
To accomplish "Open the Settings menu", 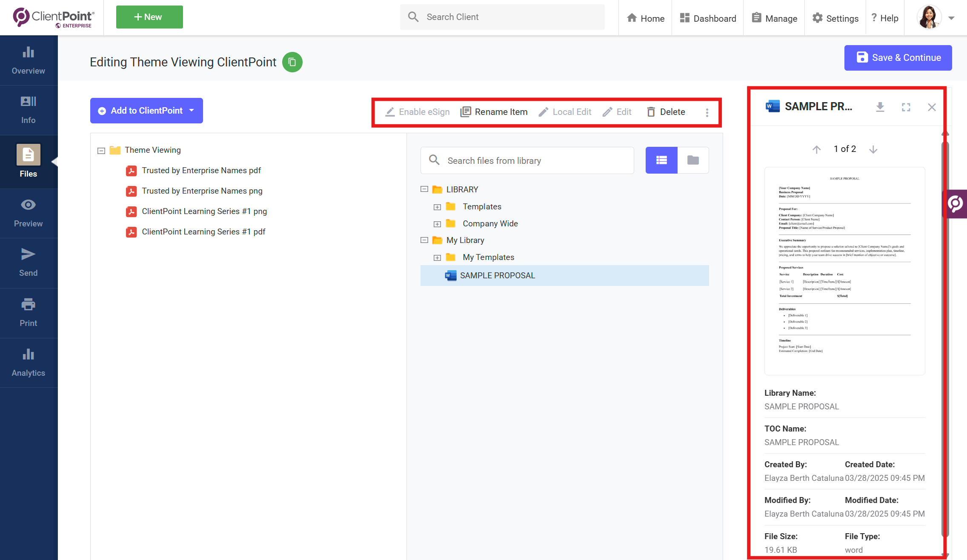I will [835, 18].
